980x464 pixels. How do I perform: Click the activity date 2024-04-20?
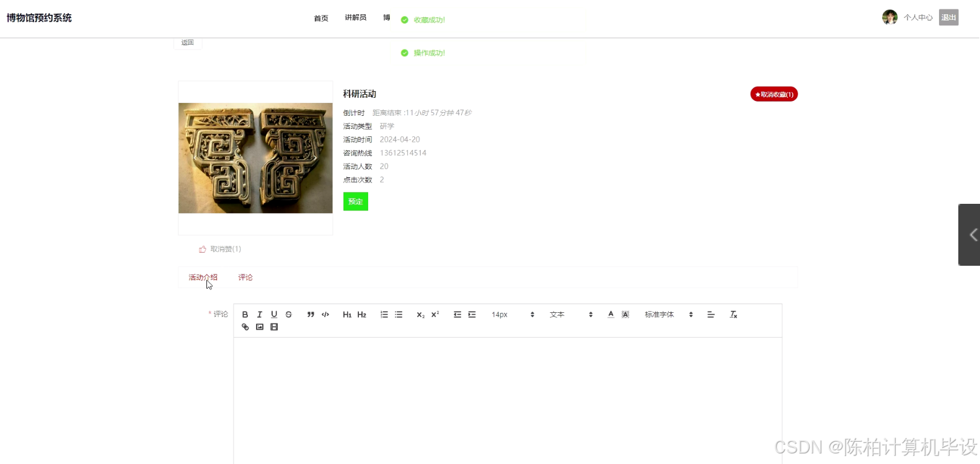point(400,139)
